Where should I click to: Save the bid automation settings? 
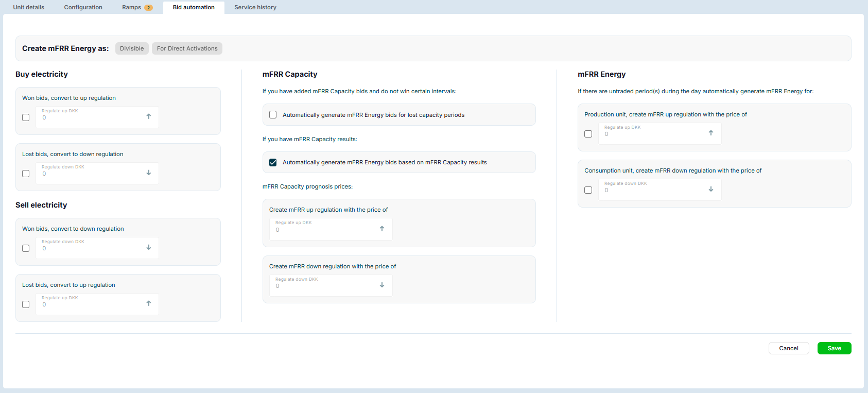pyautogui.click(x=834, y=348)
